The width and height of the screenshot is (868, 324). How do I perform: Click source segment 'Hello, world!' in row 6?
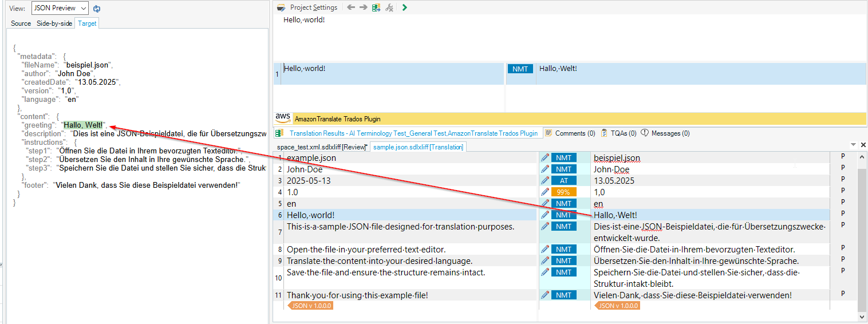[311, 215]
